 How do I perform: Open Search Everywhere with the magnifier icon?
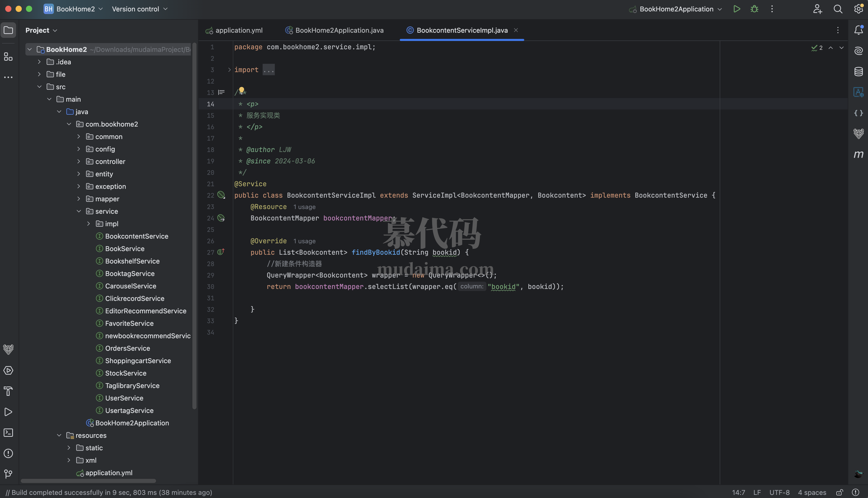(x=838, y=9)
